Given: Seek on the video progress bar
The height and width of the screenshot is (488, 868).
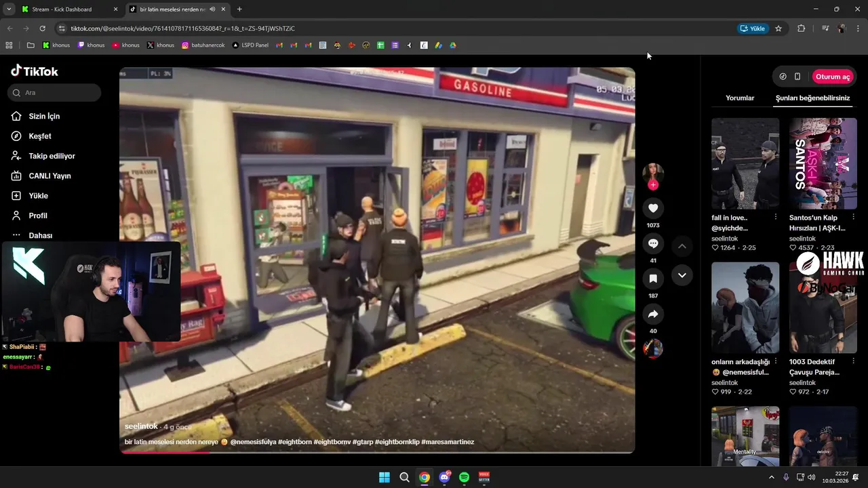Looking at the screenshot, I should [377, 452].
